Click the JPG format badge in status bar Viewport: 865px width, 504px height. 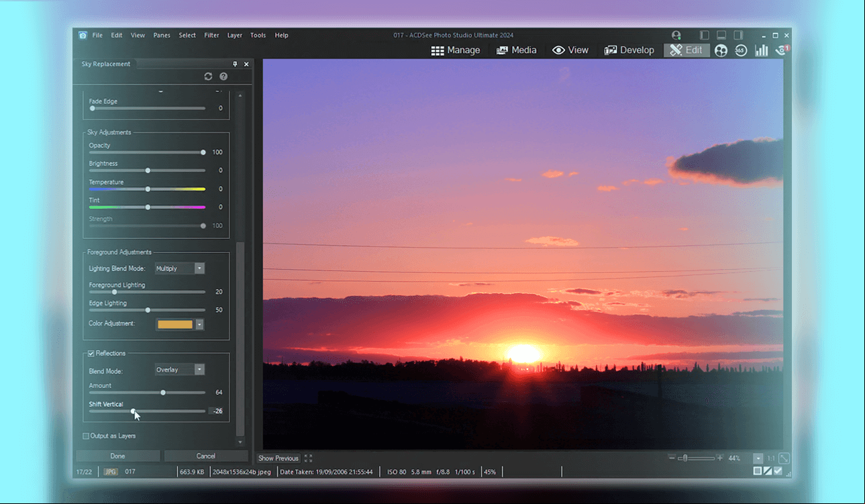click(x=111, y=472)
